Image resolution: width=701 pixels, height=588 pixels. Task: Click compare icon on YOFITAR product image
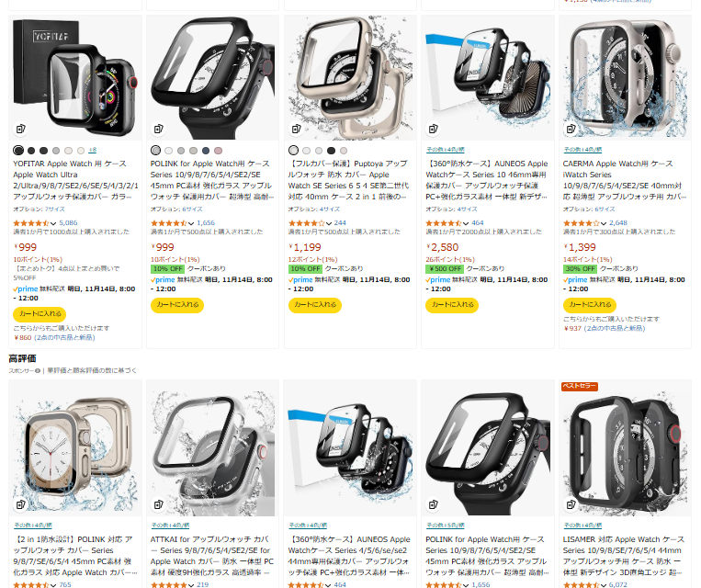21,129
